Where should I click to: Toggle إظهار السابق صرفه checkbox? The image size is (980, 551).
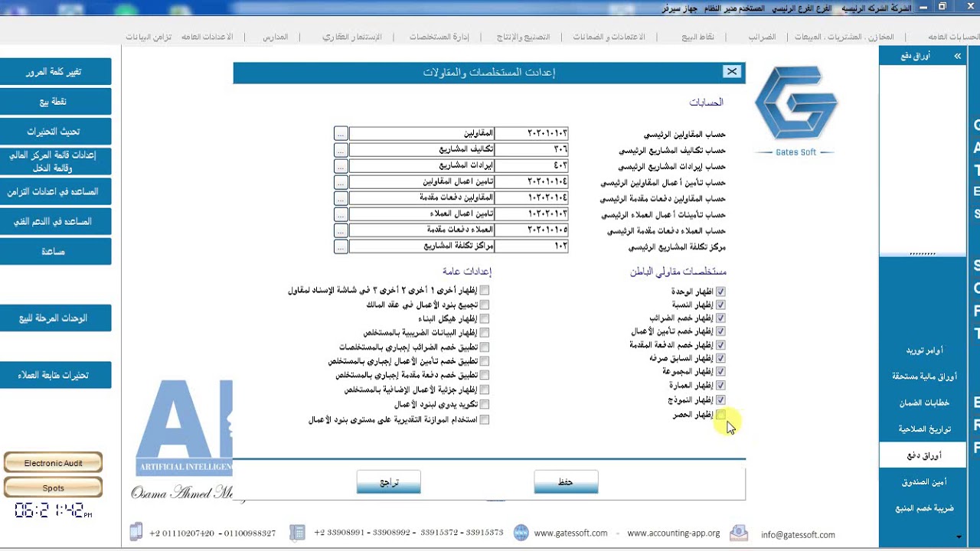click(720, 358)
